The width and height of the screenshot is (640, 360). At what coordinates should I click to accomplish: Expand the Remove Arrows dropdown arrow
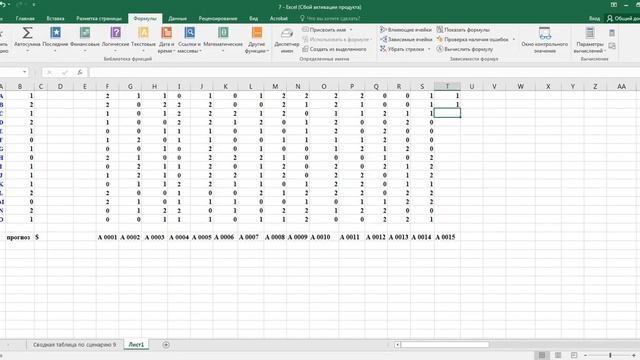(429, 49)
